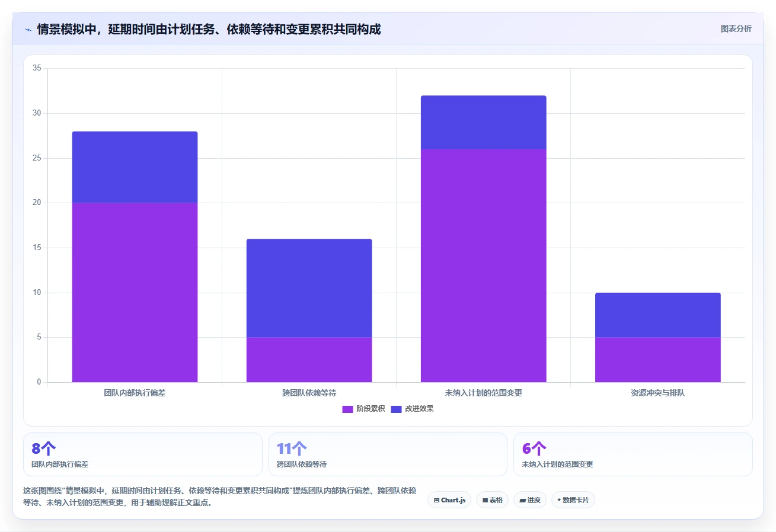The width and height of the screenshot is (776, 532).
Task: Toggle the 阶段累积 legend item
Action: [x=363, y=409]
